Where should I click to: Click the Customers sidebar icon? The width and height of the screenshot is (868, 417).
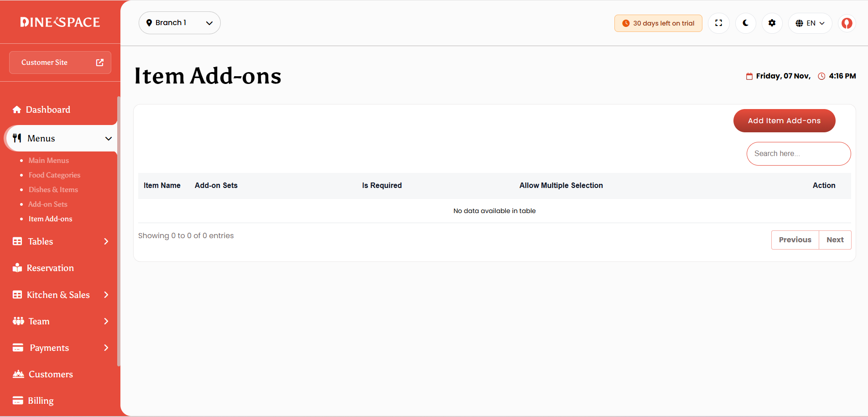pos(18,374)
